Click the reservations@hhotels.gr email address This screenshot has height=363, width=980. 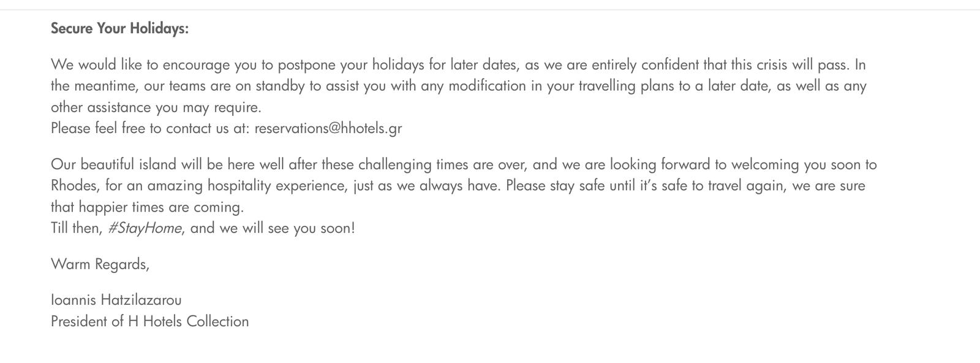tap(328, 128)
